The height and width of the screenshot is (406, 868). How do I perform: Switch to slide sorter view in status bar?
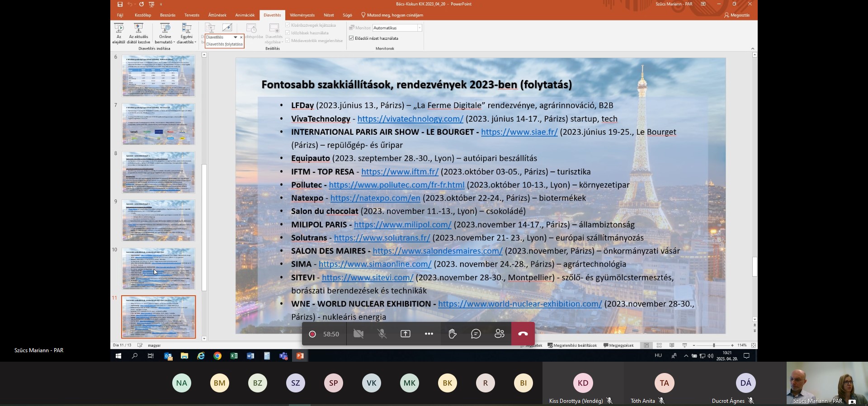coord(659,345)
